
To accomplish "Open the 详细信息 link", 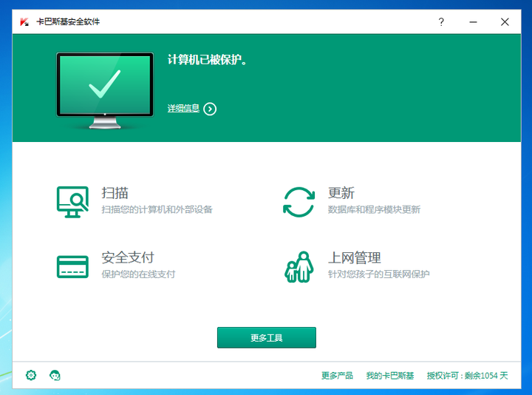I will (x=183, y=108).
